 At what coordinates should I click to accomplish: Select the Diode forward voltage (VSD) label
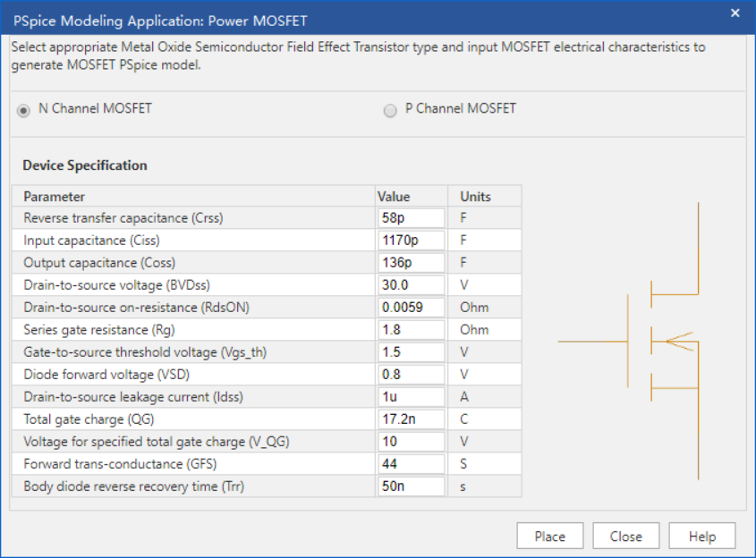tap(106, 375)
